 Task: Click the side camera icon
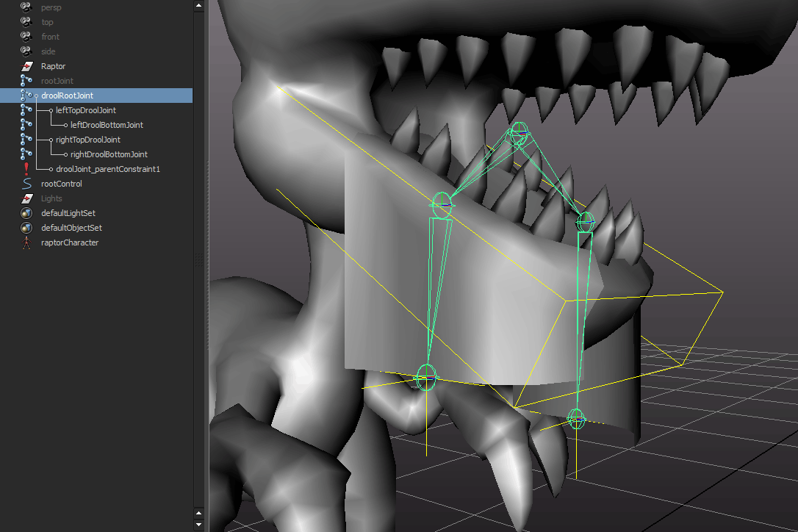(26, 51)
